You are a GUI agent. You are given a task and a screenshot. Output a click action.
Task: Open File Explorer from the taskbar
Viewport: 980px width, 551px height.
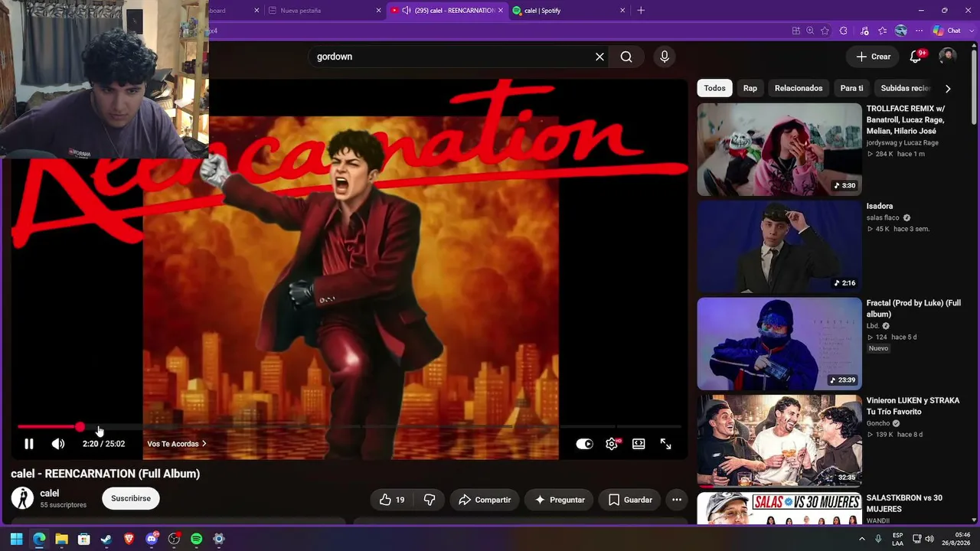click(61, 540)
